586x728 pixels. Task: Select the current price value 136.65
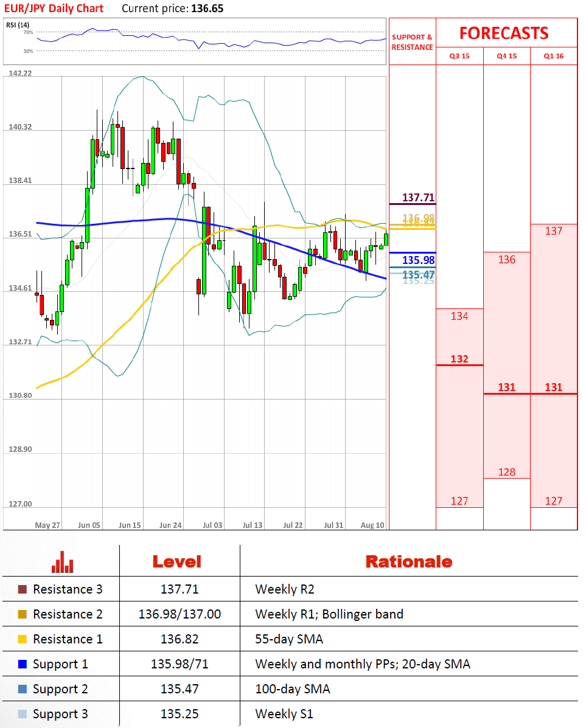(x=208, y=9)
